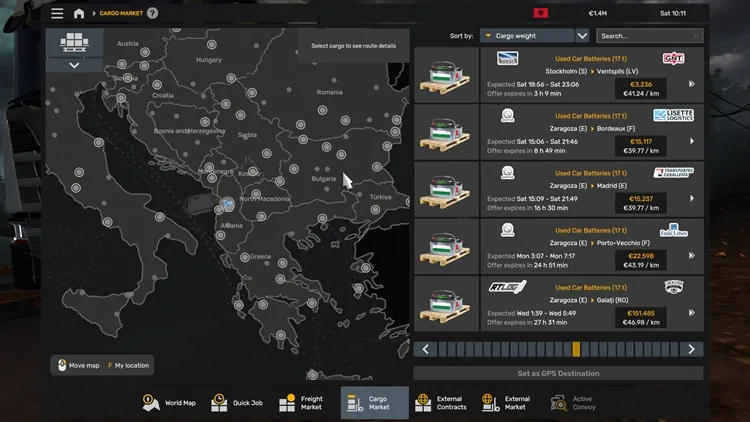Image resolution: width=750 pixels, height=422 pixels.
Task: Click the €15,237 payout value
Action: point(641,199)
